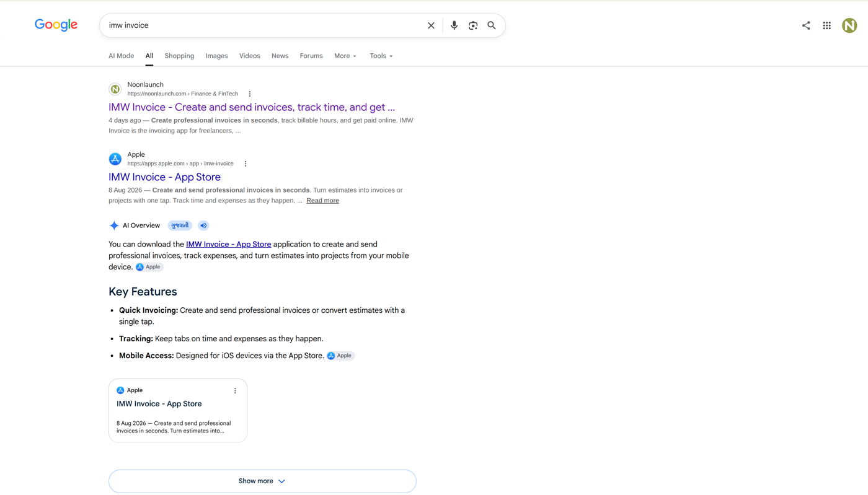Switch AI Overview language to Gujarati

click(180, 226)
